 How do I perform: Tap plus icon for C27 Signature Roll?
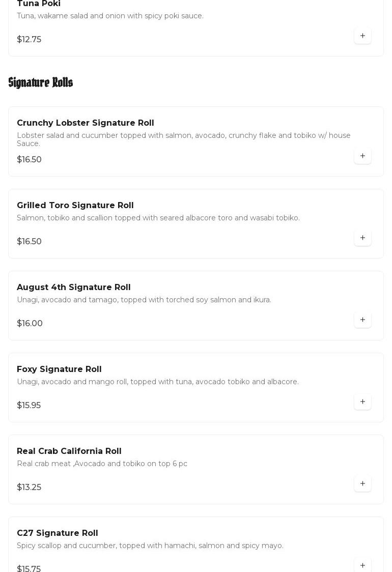coord(362,565)
